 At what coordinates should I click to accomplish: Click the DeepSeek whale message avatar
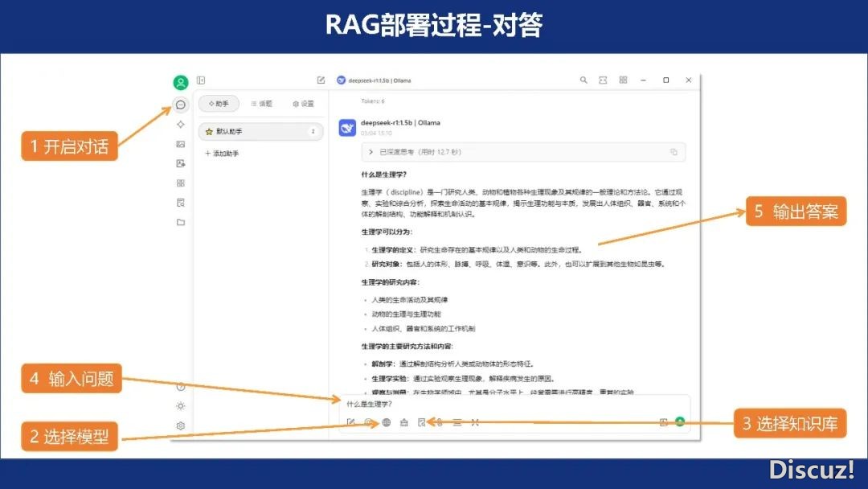coord(347,128)
